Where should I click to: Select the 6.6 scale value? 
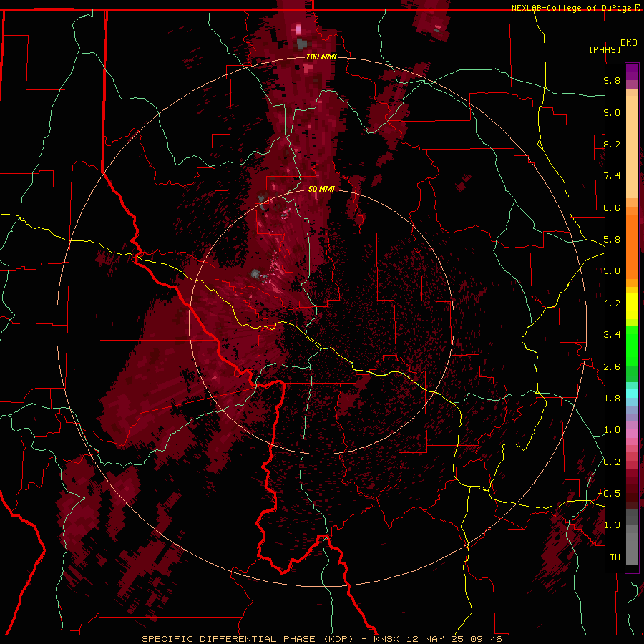[612, 208]
